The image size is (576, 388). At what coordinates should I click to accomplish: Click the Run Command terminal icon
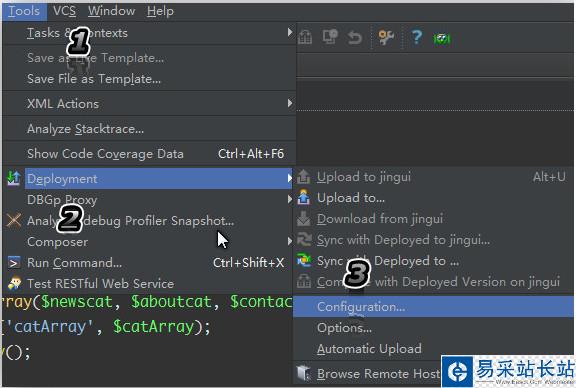14,263
